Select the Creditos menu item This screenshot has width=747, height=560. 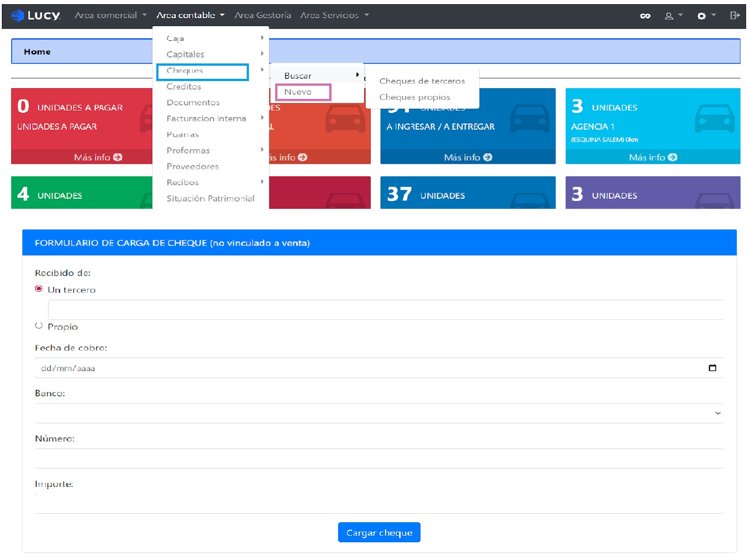(184, 87)
